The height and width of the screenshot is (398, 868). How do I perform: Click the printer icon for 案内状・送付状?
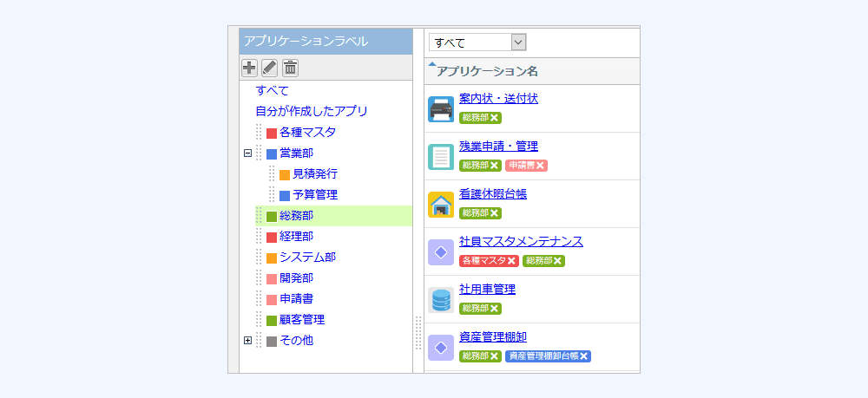[441, 109]
